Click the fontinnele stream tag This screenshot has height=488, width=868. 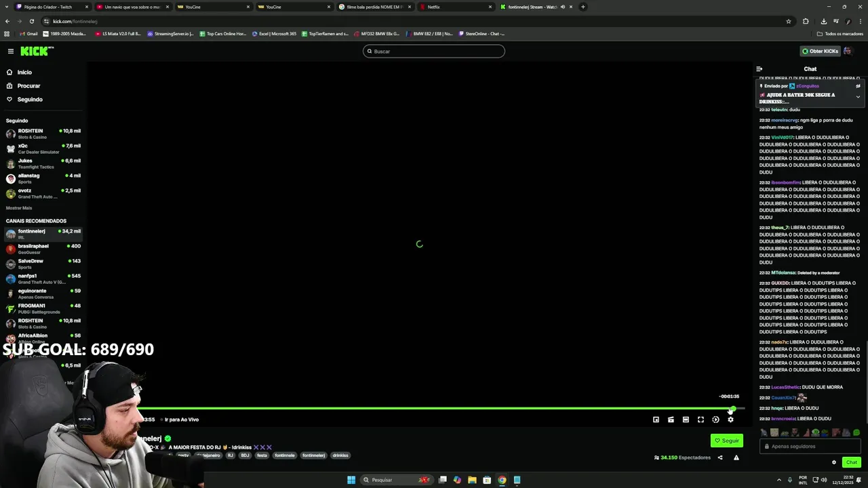click(x=285, y=455)
